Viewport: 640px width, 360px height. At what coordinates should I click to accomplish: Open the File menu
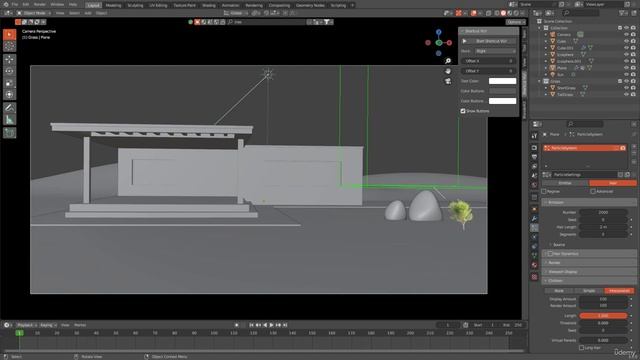(x=15, y=4)
